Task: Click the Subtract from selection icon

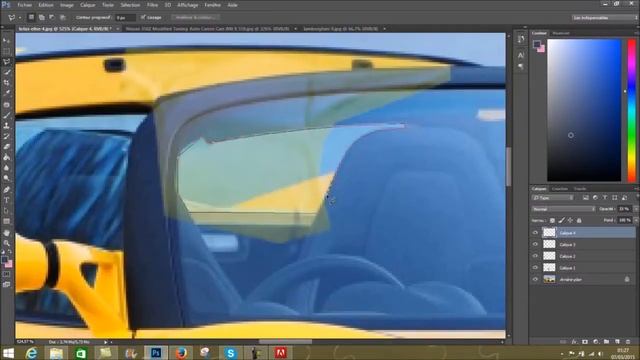Action: point(52,18)
